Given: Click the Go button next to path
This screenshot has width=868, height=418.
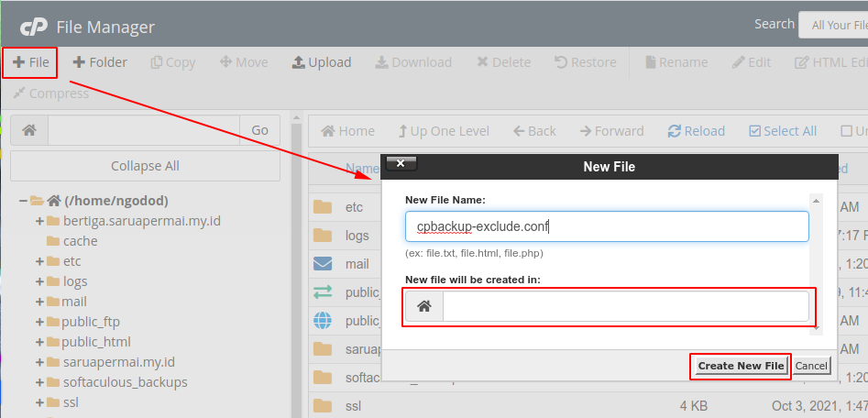Looking at the screenshot, I should (259, 130).
